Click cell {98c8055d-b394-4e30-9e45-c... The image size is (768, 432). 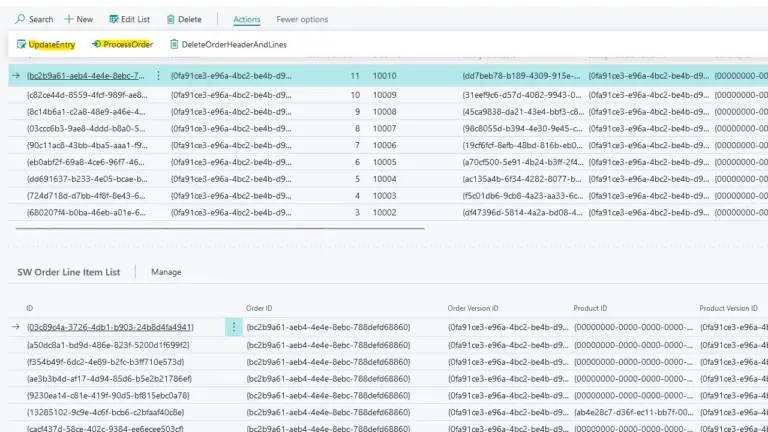tap(522, 128)
